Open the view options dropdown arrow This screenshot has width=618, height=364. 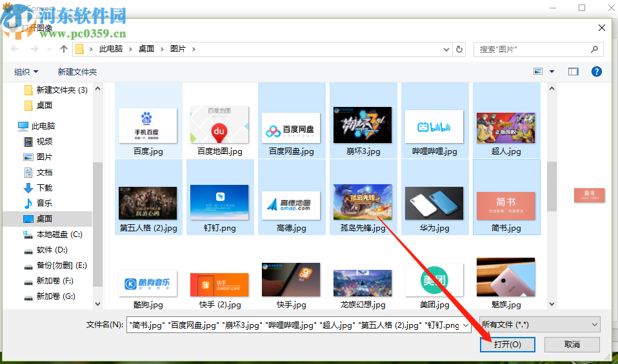[552, 72]
